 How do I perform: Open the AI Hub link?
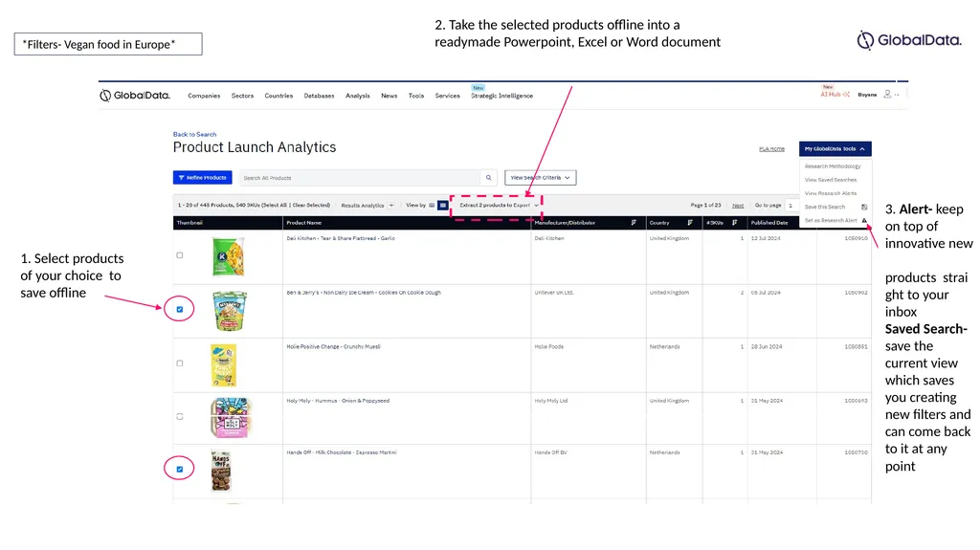[835, 95]
